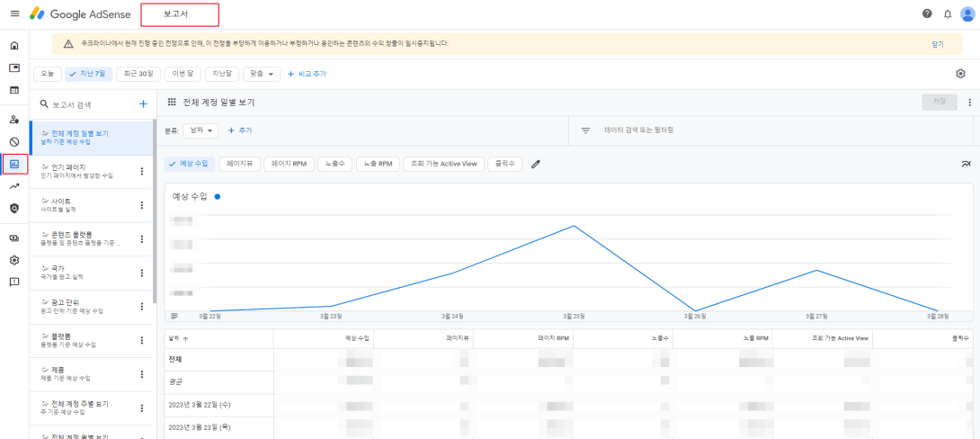Open Account settings gear in sidebar
The width and height of the screenshot is (980, 439).
click(14, 260)
